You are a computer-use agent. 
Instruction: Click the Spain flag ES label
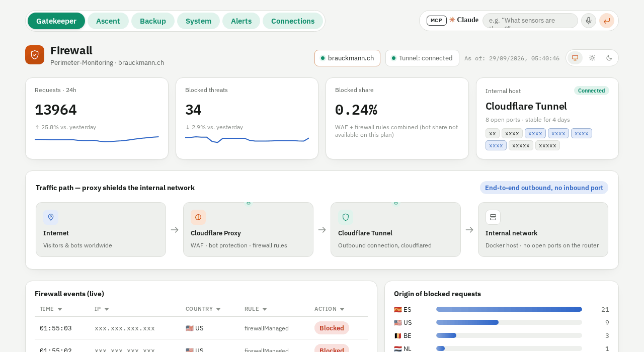click(x=403, y=310)
